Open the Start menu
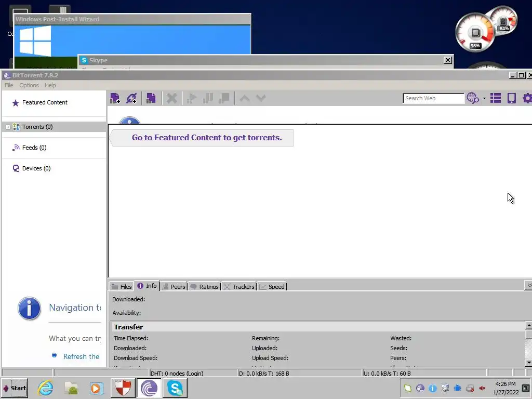The height and width of the screenshot is (399, 532). click(14, 388)
